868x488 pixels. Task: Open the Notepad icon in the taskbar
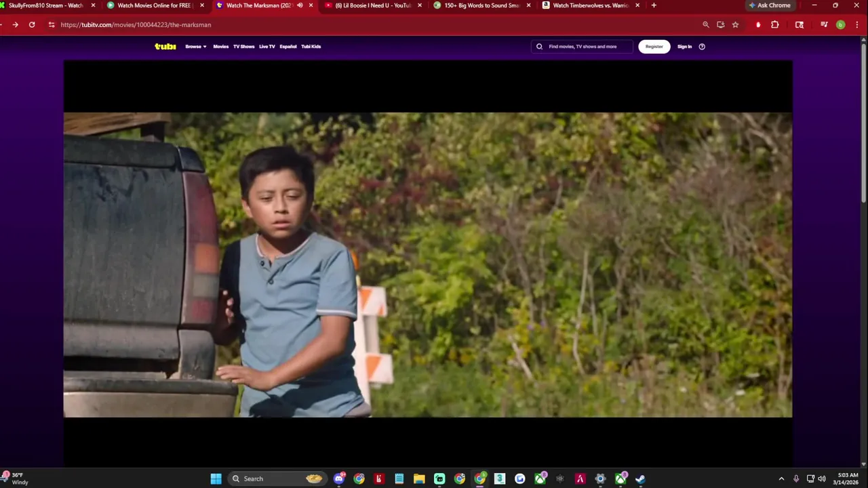click(x=399, y=479)
